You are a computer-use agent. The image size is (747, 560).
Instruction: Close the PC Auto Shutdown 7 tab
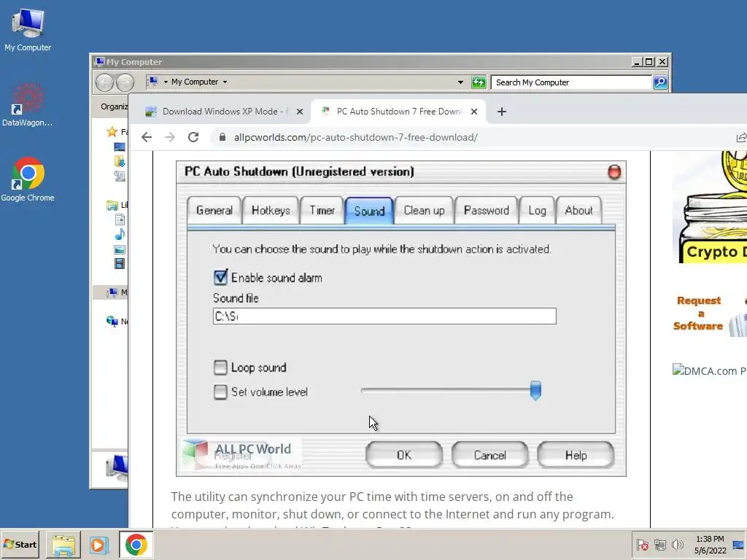[474, 112]
